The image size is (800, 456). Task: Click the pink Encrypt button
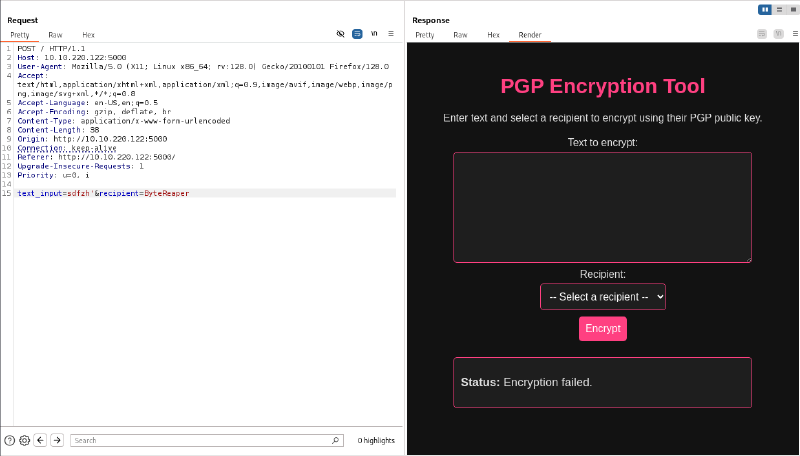coord(602,329)
